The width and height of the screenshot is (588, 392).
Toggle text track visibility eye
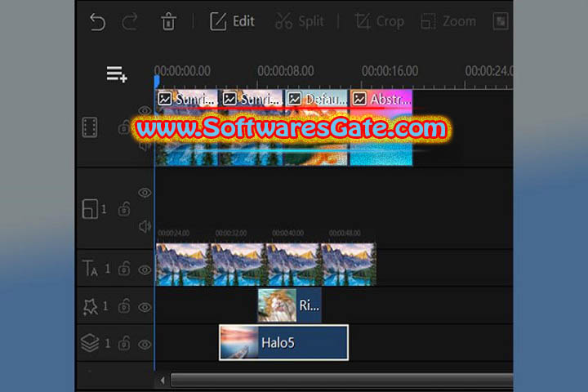[x=145, y=269]
